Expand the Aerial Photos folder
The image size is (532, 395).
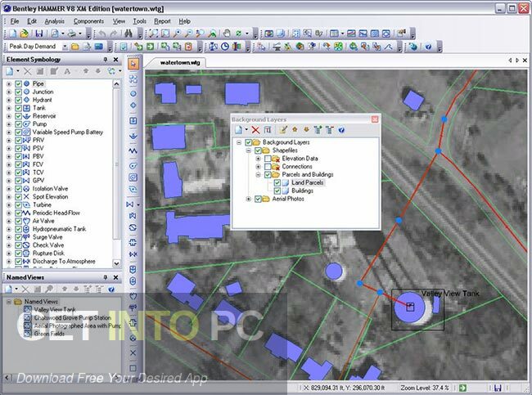coord(248,199)
